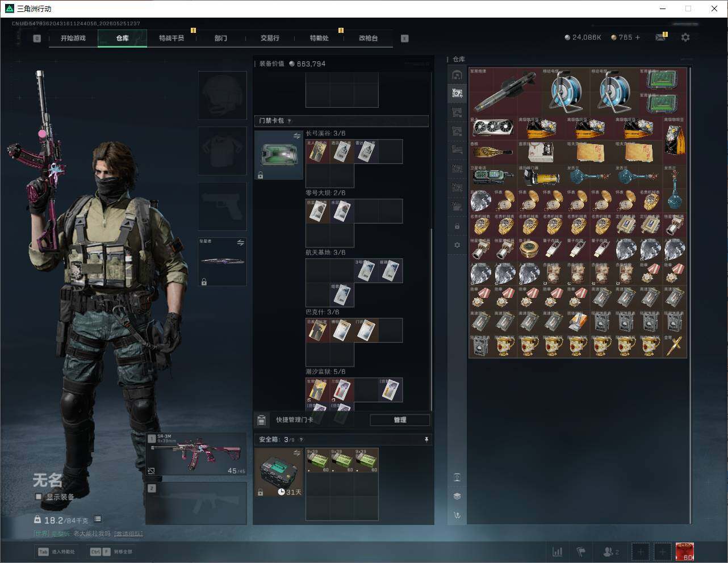Open stash settings gear in sidebar
This screenshot has height=563, width=728.
point(457,245)
